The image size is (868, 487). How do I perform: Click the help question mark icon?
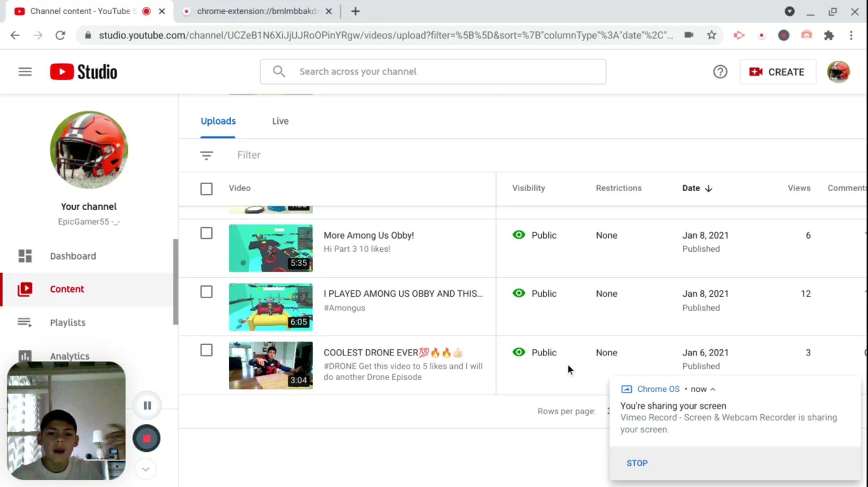coord(720,72)
